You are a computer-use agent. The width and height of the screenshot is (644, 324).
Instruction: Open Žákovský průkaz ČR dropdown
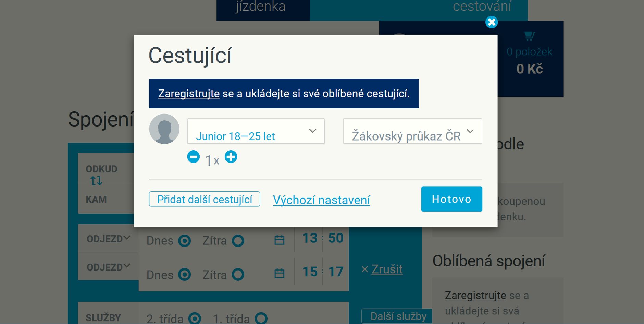coord(412,131)
